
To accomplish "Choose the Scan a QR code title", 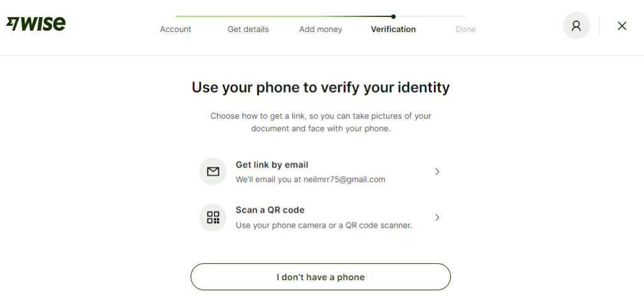I will coord(270,210).
